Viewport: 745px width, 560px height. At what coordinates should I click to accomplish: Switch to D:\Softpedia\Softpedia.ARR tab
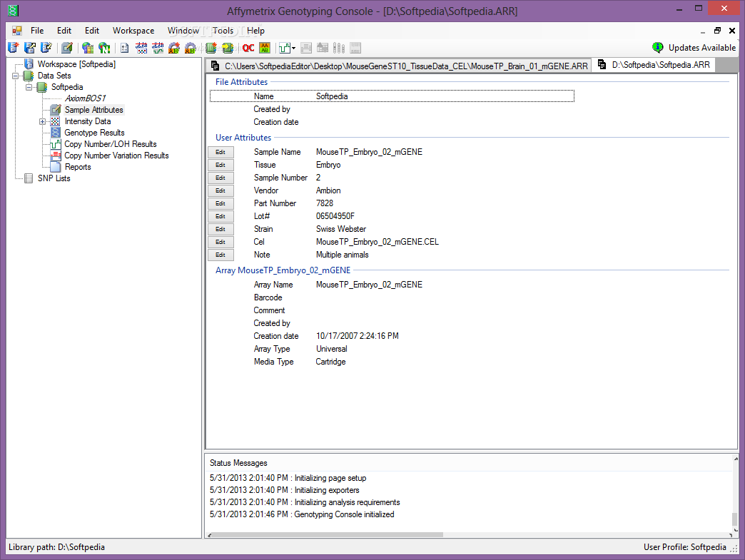[x=654, y=65]
